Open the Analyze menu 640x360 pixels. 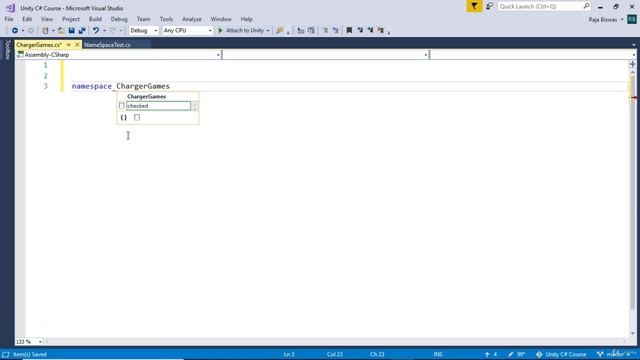click(191, 19)
